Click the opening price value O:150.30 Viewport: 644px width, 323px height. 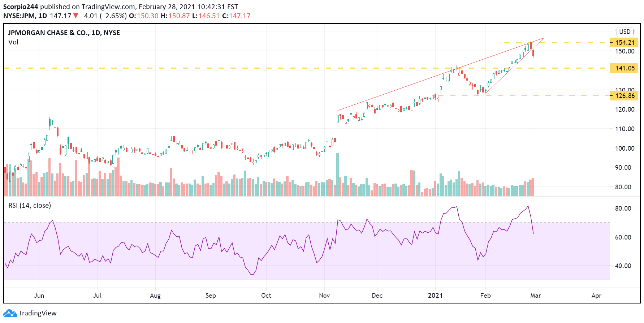144,16
